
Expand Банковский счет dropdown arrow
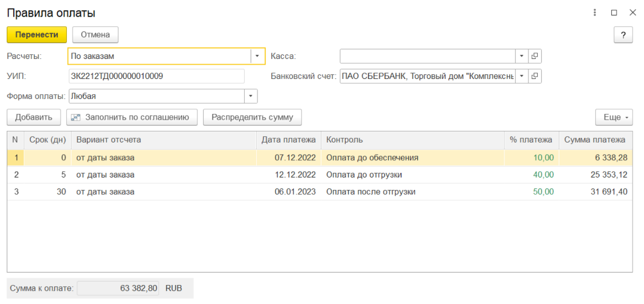pos(522,76)
